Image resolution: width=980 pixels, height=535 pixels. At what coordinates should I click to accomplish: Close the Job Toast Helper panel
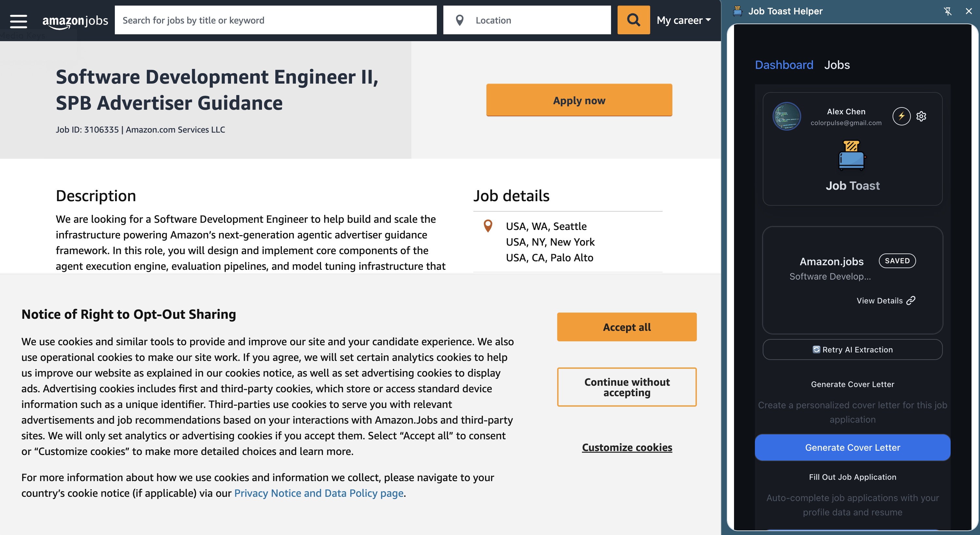pos(969,11)
